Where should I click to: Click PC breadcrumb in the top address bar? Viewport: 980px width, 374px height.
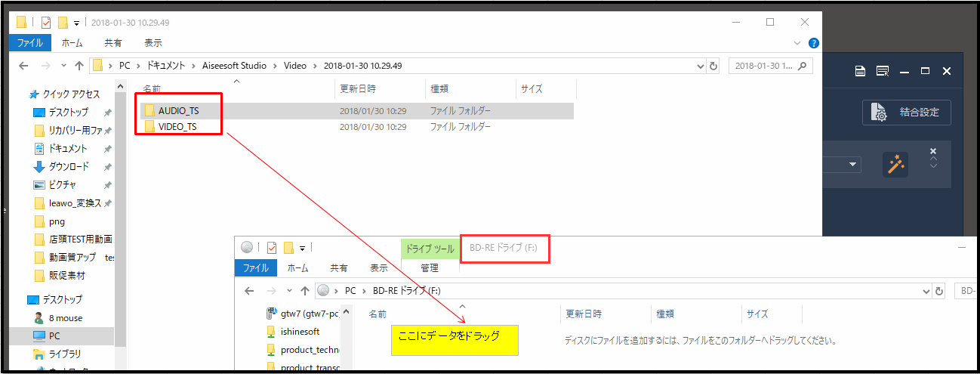click(126, 66)
